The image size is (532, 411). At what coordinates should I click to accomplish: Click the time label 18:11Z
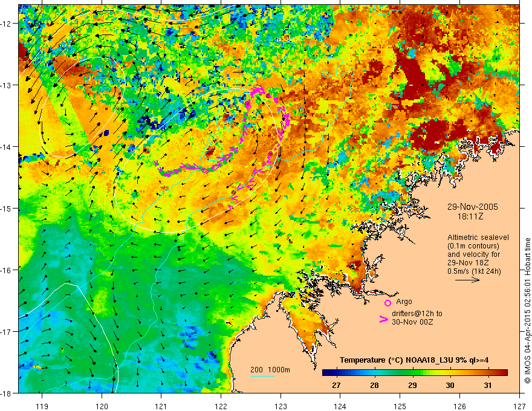click(x=470, y=216)
